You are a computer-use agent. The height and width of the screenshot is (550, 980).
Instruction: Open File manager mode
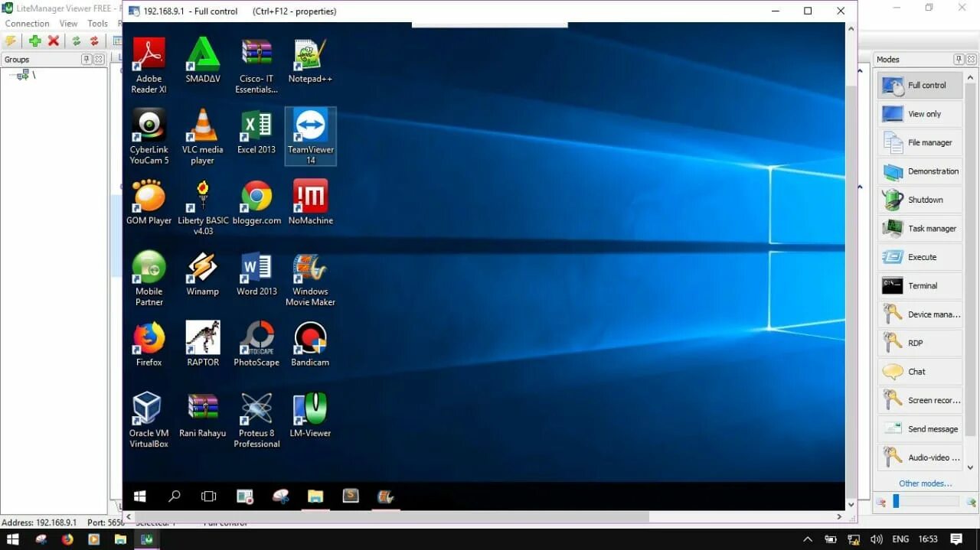(920, 142)
